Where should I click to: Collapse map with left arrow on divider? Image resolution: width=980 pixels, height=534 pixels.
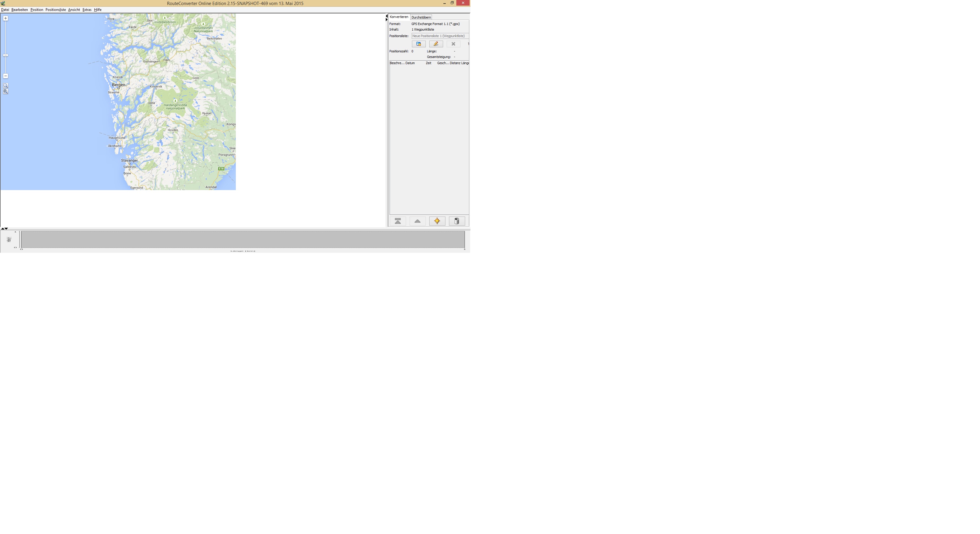[x=387, y=16]
